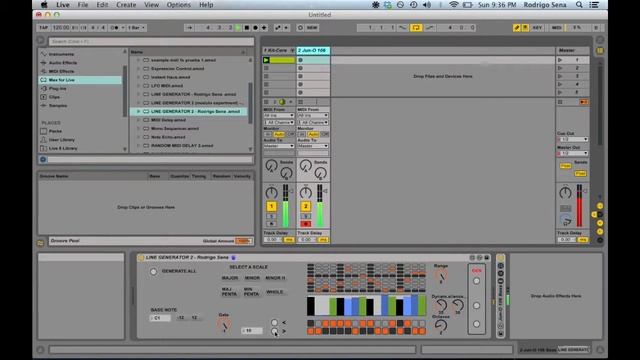Open the Create menu
This screenshot has height=360, width=640.
tap(126, 5)
